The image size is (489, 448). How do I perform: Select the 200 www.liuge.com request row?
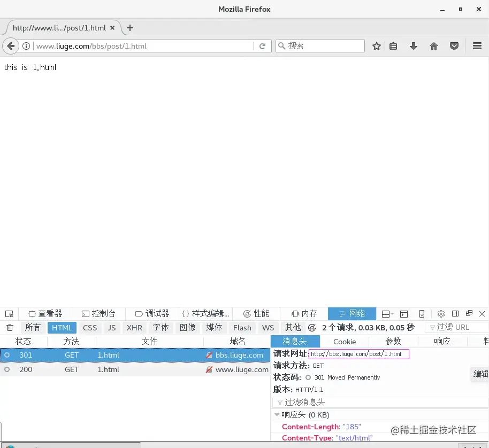(x=135, y=369)
